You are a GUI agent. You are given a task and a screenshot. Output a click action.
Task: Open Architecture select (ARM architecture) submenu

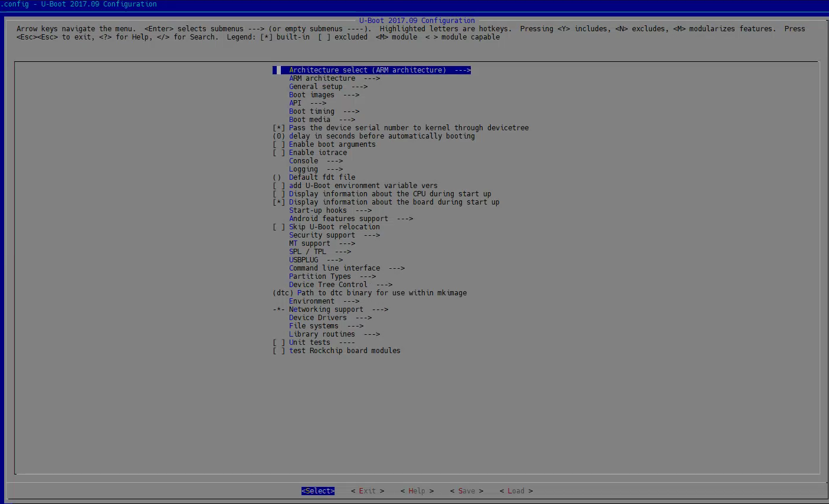click(372, 70)
